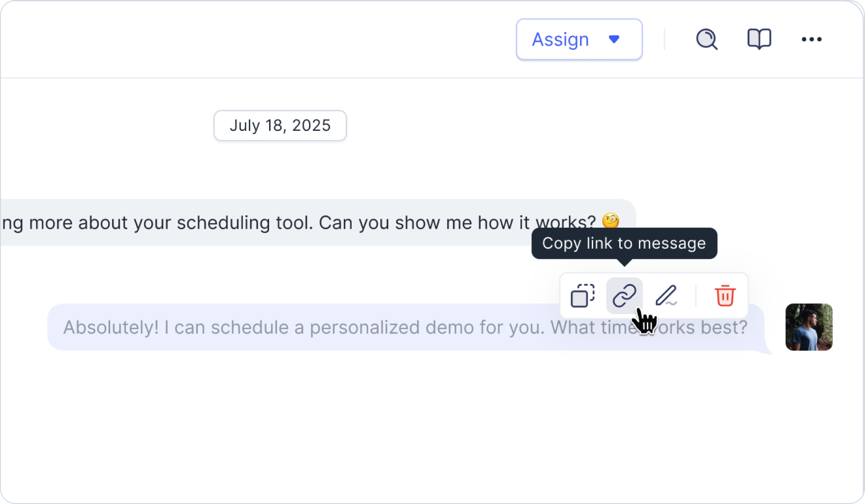Click 'What time works best?' text

[x=649, y=328]
